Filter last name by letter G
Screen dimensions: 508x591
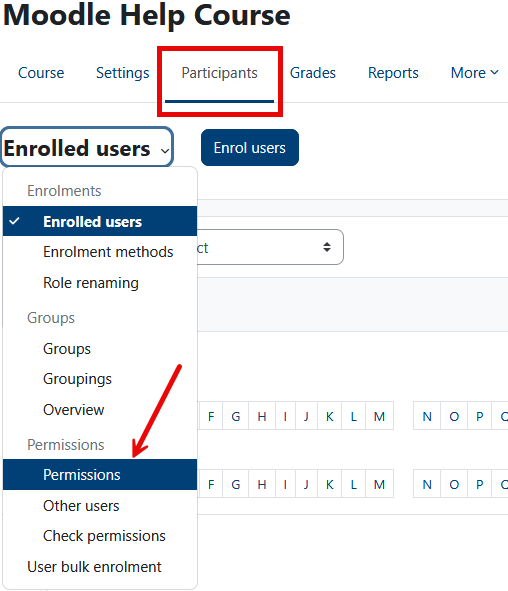236,484
